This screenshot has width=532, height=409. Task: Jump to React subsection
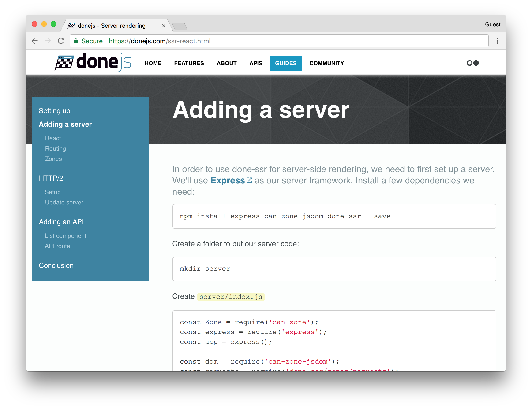53,138
